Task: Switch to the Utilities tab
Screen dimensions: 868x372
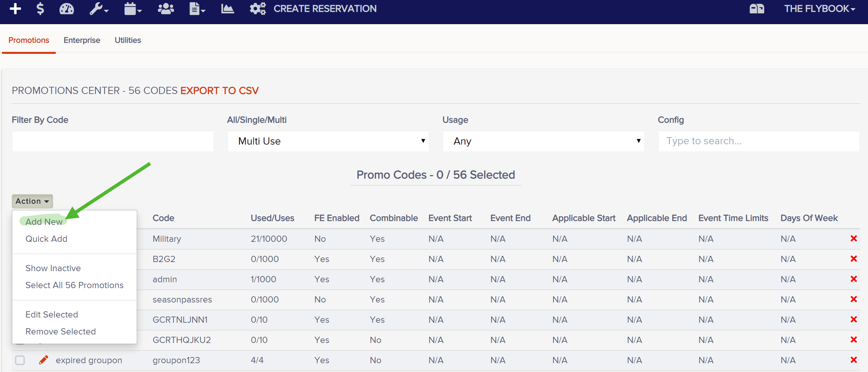Action: [x=128, y=40]
